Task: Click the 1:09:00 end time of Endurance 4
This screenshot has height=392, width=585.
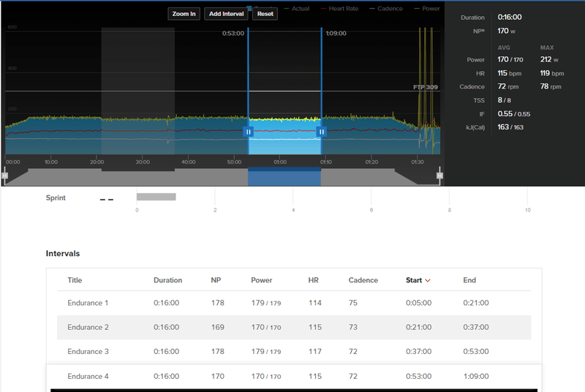Action: 476,376
